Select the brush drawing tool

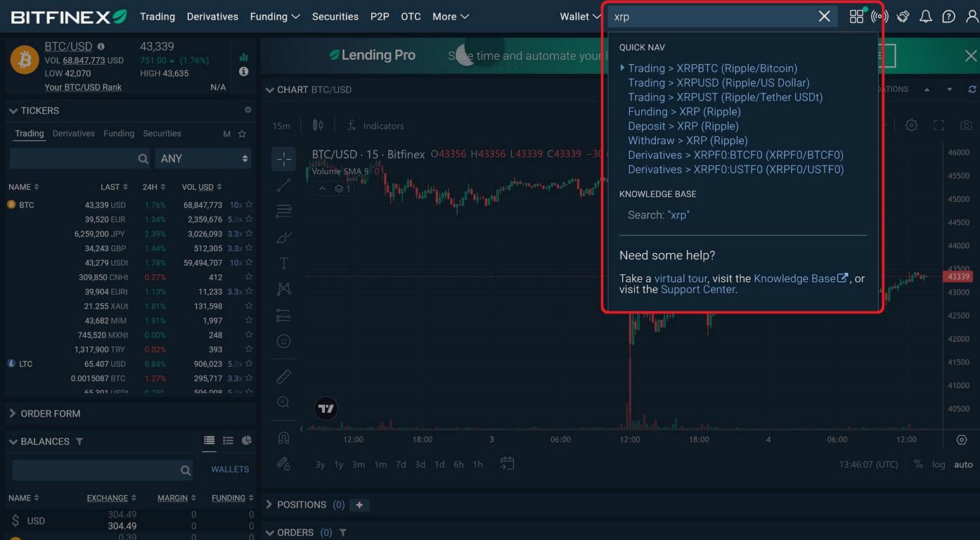pos(284,237)
